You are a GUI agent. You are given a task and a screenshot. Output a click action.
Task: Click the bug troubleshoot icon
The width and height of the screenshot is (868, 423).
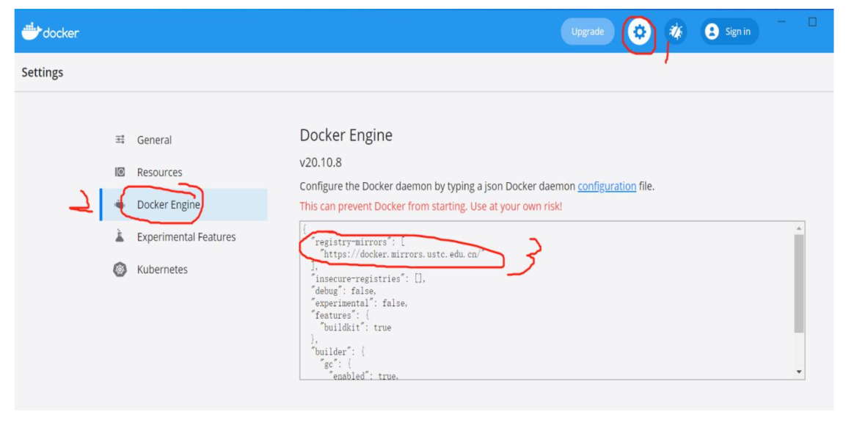[x=675, y=32]
